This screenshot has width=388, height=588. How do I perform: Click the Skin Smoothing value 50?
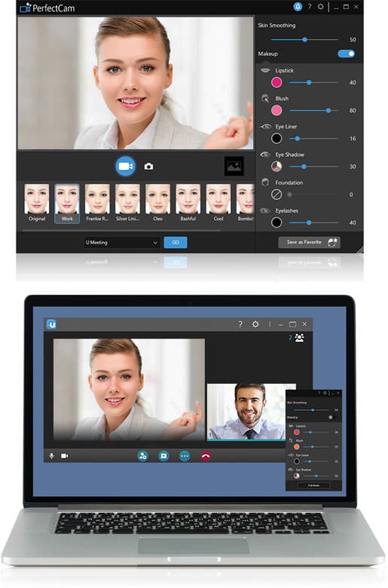point(353,39)
